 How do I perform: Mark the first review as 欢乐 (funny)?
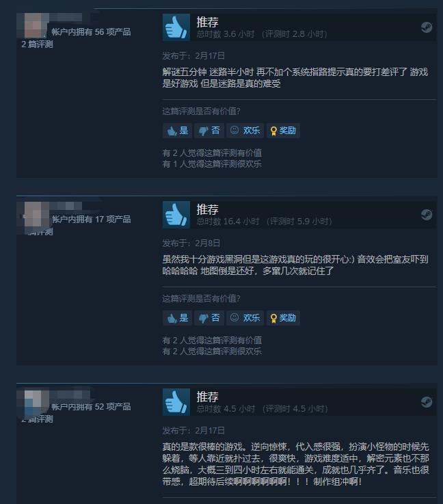245,131
